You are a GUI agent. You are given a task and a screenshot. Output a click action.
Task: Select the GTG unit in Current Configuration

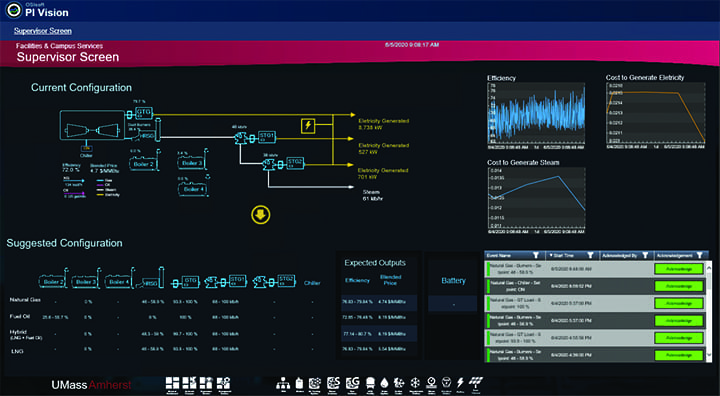143,112
